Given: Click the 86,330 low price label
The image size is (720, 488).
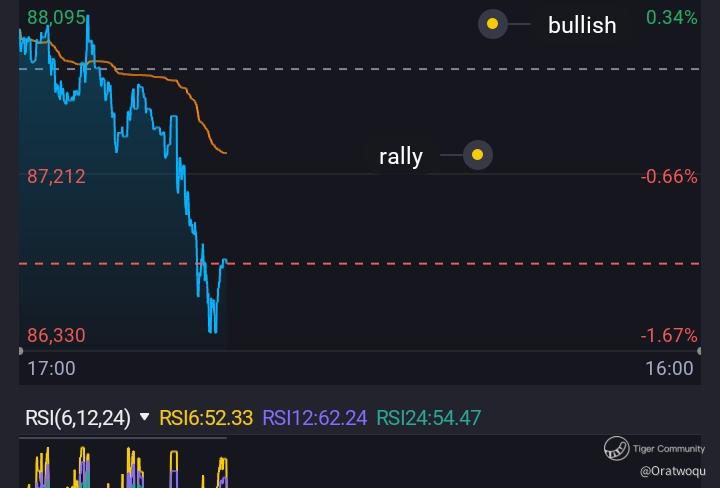Looking at the screenshot, I should 56,336.
